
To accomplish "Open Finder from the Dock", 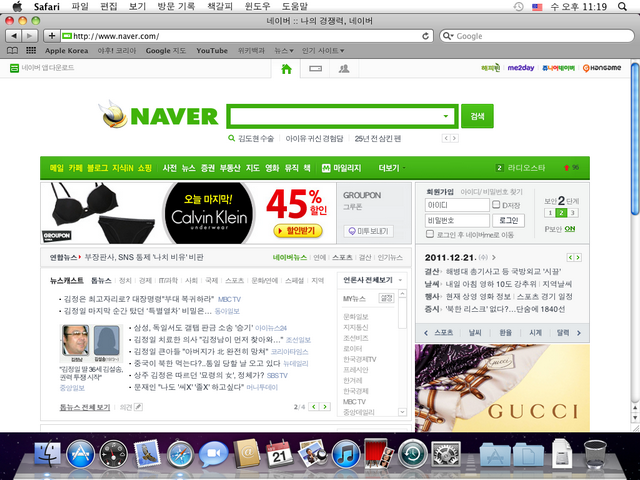I will click(47, 454).
